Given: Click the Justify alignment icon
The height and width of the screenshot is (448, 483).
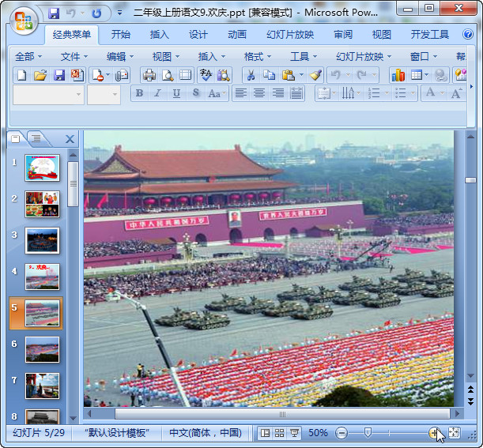Looking at the screenshot, I should tap(296, 93).
